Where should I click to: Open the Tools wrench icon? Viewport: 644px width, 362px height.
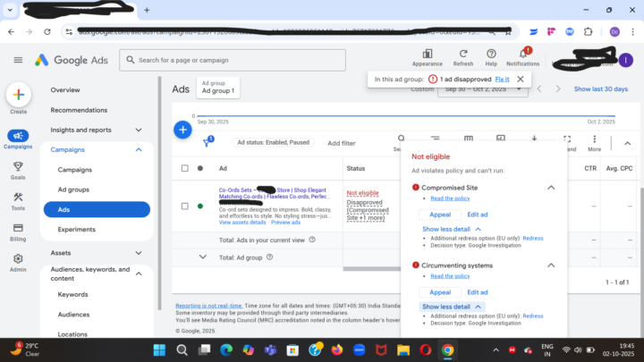pyautogui.click(x=18, y=198)
